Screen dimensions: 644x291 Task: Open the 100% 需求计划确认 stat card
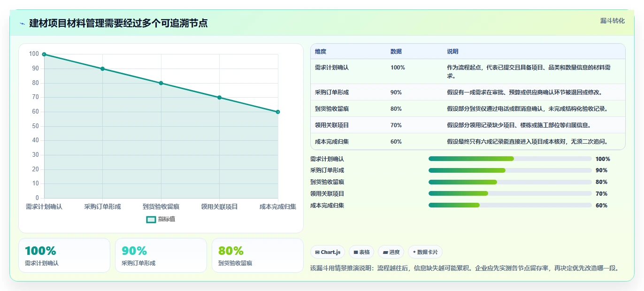coord(64,255)
